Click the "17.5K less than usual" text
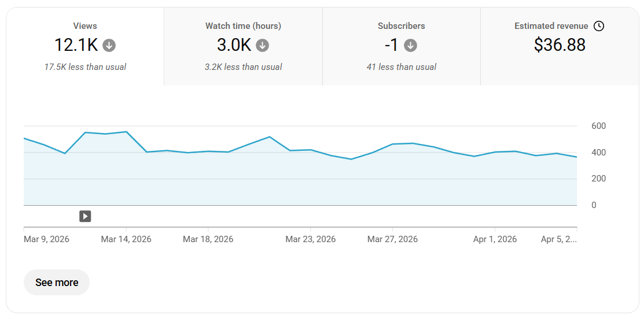This screenshot has width=644, height=319. coord(85,67)
